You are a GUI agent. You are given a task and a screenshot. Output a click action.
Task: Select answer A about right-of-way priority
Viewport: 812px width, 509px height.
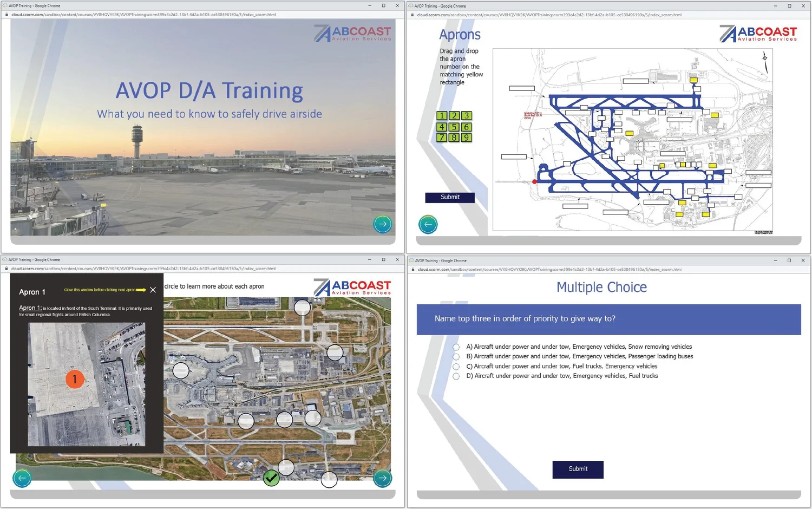click(x=456, y=347)
